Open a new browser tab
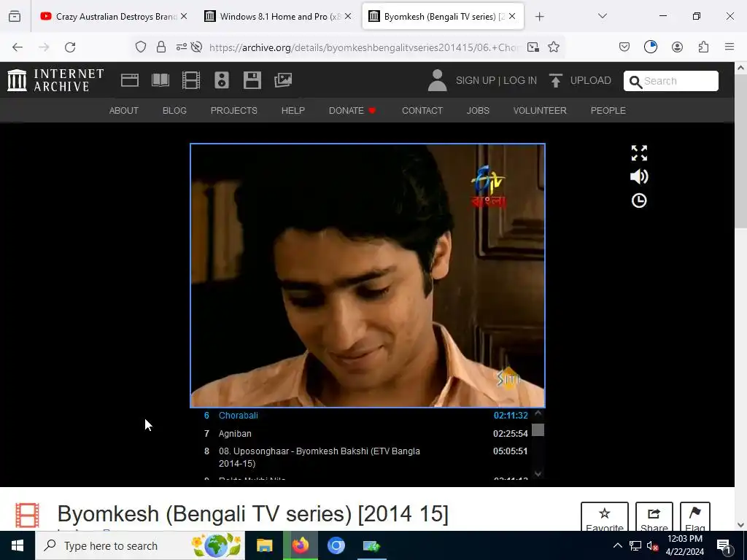This screenshot has width=747, height=560. coord(539,17)
